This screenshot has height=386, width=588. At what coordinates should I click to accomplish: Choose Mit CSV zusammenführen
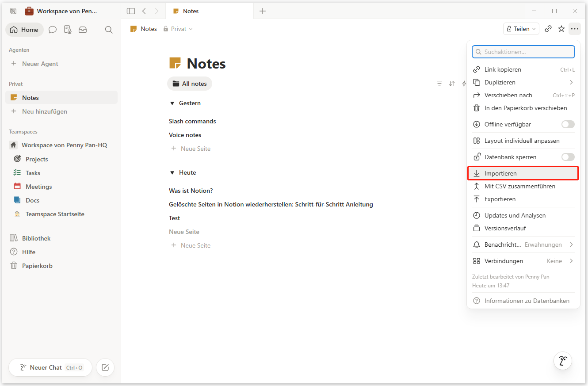click(523, 186)
